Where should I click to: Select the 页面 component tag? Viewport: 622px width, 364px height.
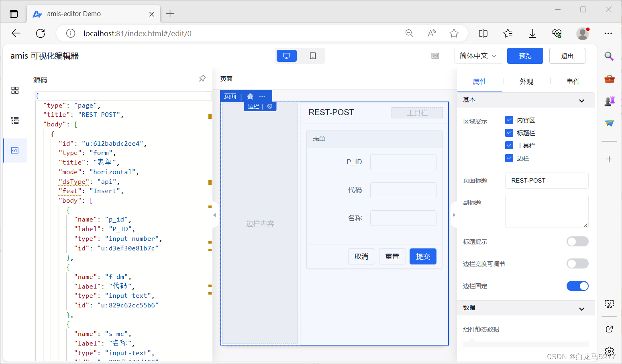(x=230, y=96)
